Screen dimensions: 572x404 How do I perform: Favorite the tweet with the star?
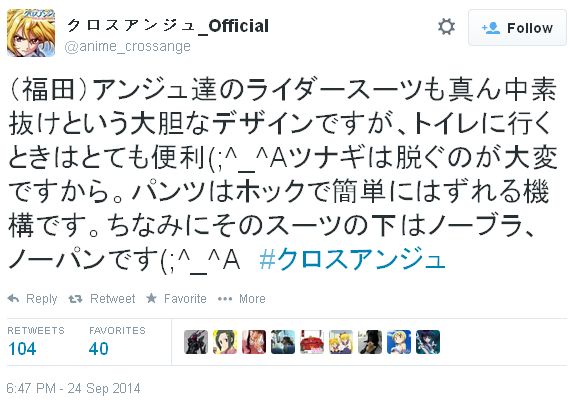pyautogui.click(x=176, y=299)
